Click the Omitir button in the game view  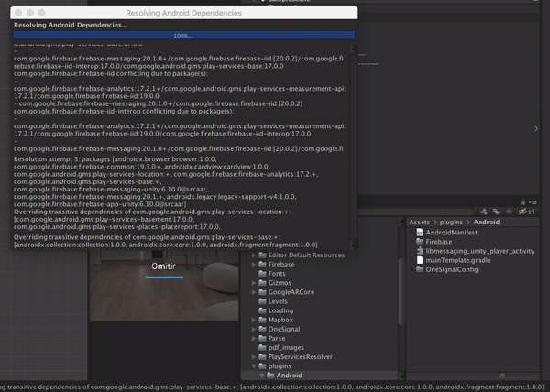tap(164, 267)
